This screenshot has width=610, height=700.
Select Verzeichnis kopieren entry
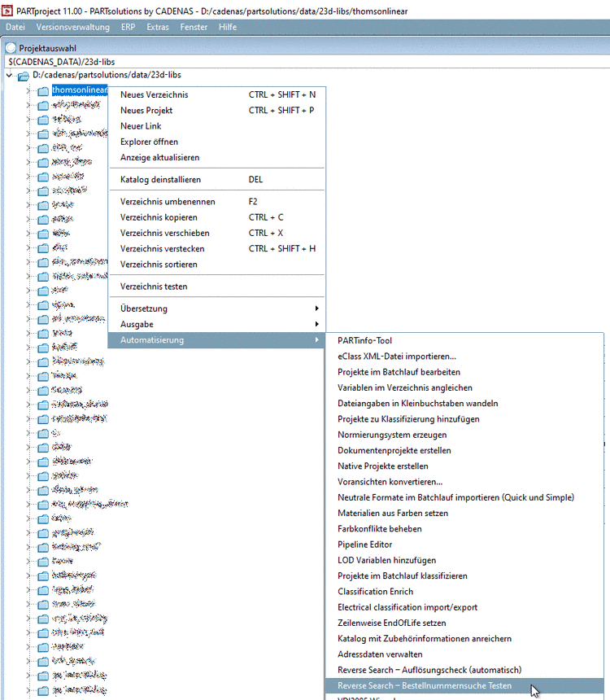pyautogui.click(x=217, y=217)
